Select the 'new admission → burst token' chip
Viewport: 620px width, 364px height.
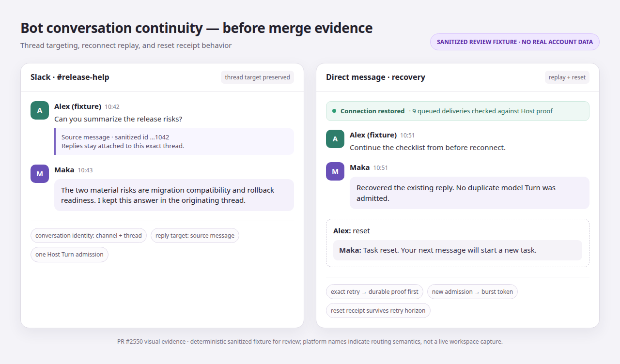point(472,292)
